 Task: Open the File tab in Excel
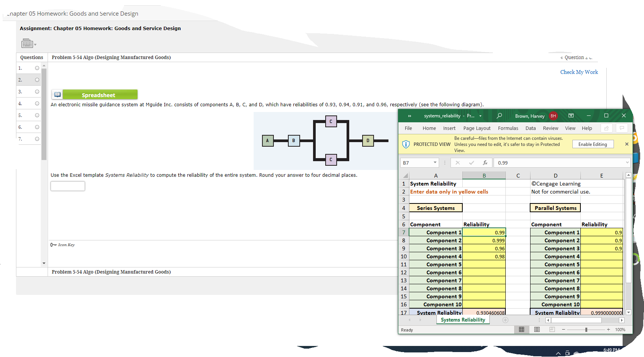pyautogui.click(x=408, y=128)
